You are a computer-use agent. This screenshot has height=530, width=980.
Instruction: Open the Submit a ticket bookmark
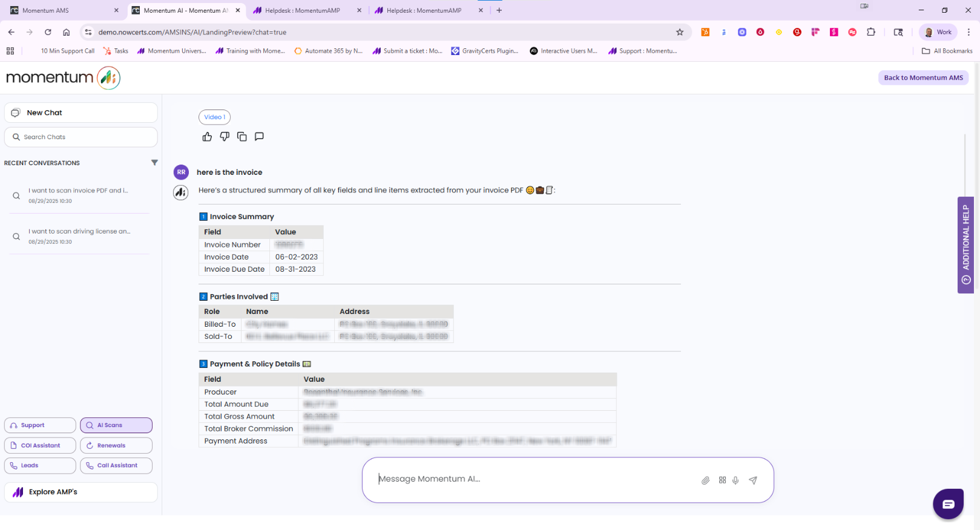click(407, 51)
